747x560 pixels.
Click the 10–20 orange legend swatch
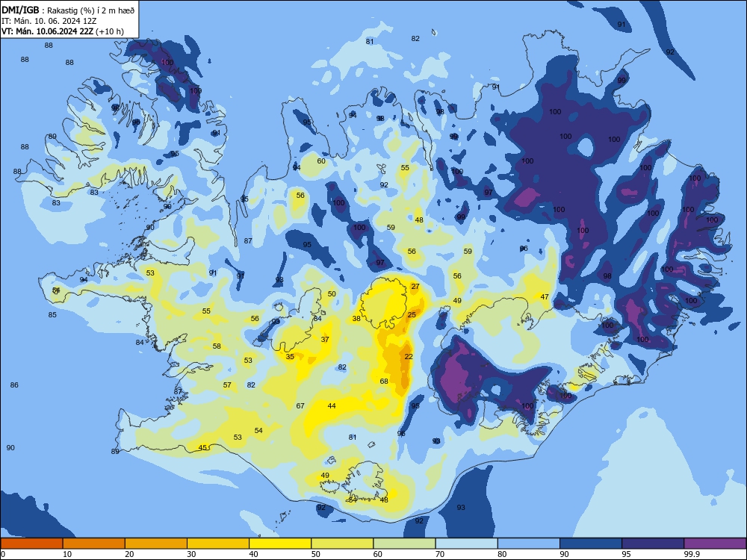(x=94, y=544)
